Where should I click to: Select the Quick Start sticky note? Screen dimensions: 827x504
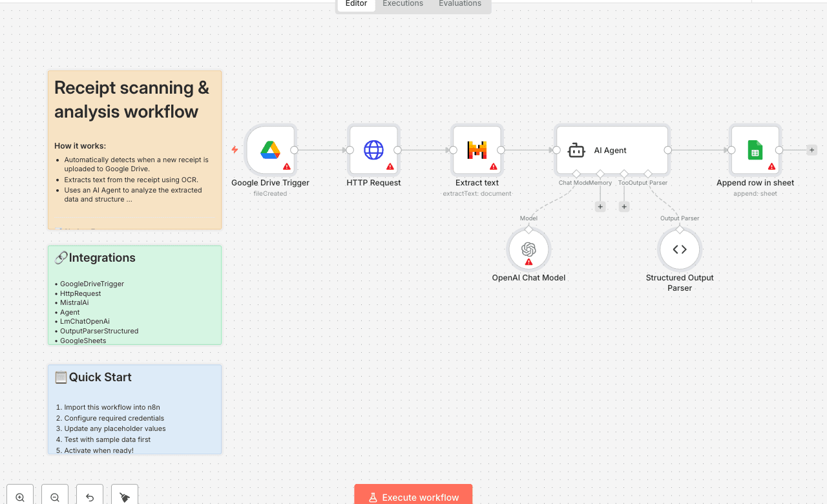(134, 409)
